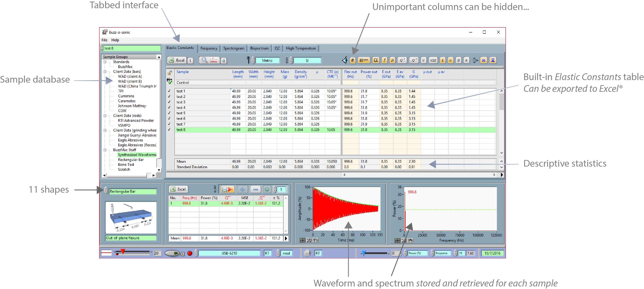Click the E modulus column icon
The image size is (644, 289).
click(443, 60)
